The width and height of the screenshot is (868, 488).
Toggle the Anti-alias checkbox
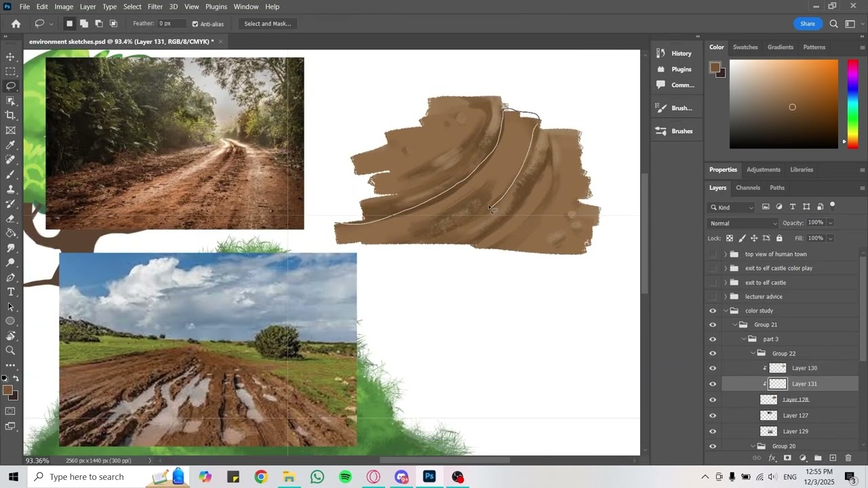click(x=195, y=24)
